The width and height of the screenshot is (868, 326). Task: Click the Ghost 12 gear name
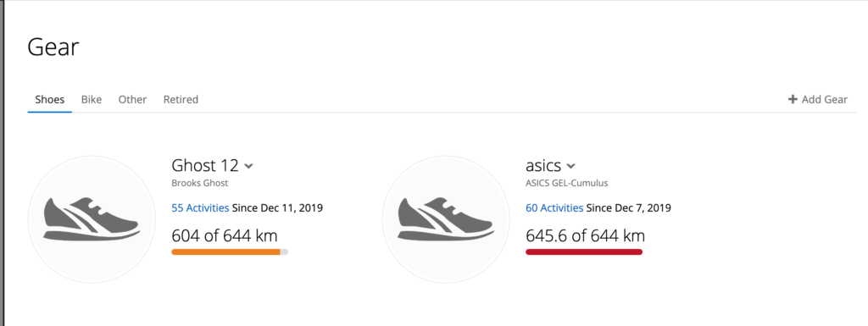[x=205, y=165]
